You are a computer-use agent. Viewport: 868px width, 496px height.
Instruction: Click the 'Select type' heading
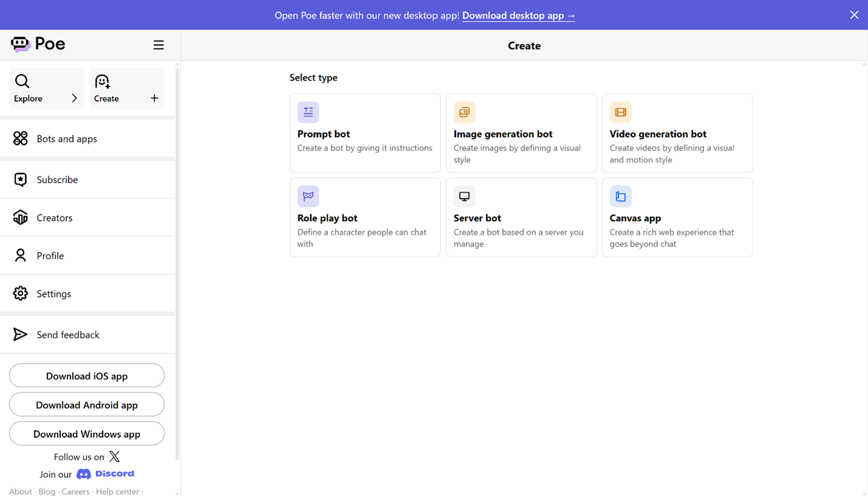pyautogui.click(x=313, y=78)
